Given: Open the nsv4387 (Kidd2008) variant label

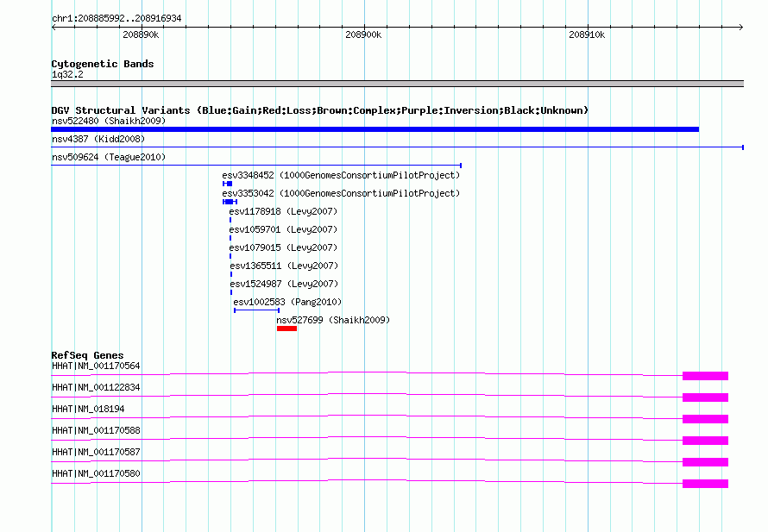Looking at the screenshot, I should click(x=98, y=139).
